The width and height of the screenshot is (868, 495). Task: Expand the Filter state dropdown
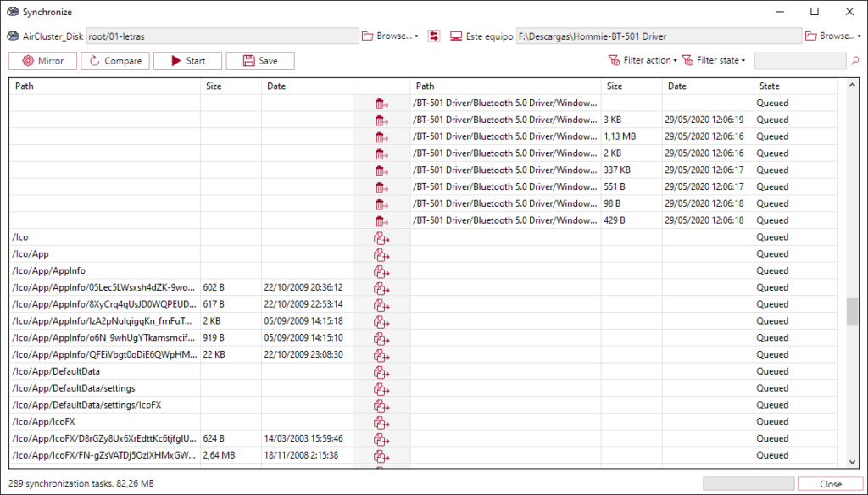[x=714, y=60]
